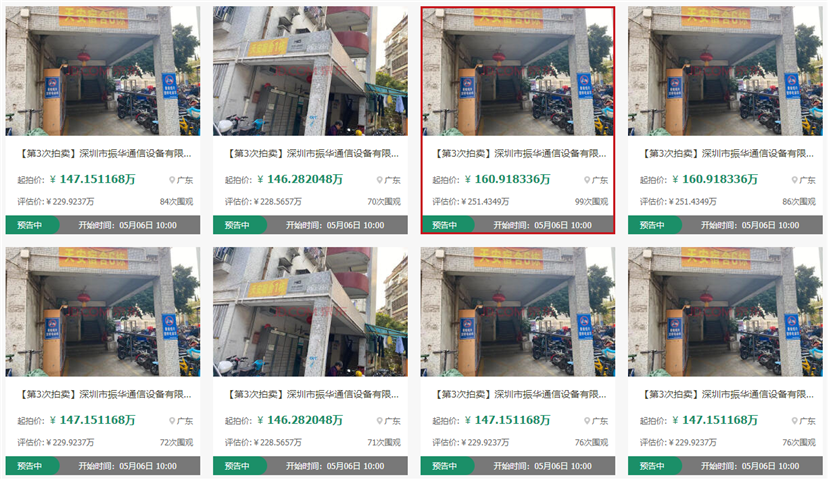The width and height of the screenshot is (828, 479).
Task: Click the location pin icon on the 84次围观 listing
Action: pyautogui.click(x=172, y=180)
